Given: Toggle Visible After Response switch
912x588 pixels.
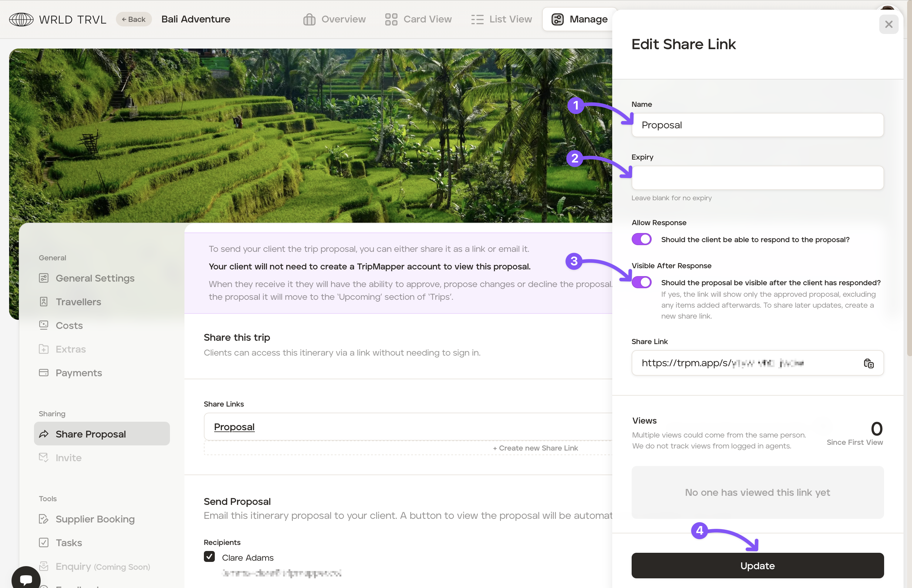Looking at the screenshot, I should (x=641, y=282).
